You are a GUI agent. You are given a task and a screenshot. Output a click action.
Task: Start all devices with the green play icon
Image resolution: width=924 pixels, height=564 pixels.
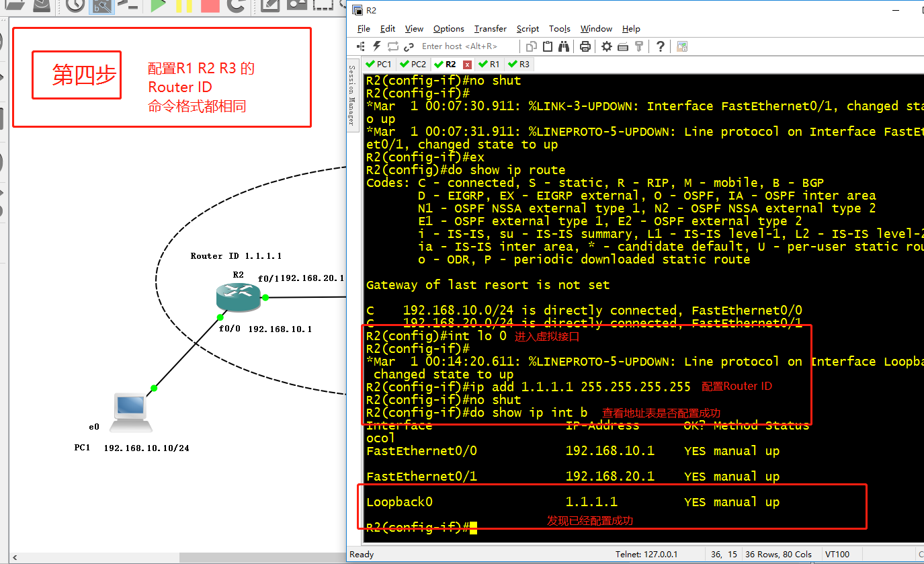(157, 8)
